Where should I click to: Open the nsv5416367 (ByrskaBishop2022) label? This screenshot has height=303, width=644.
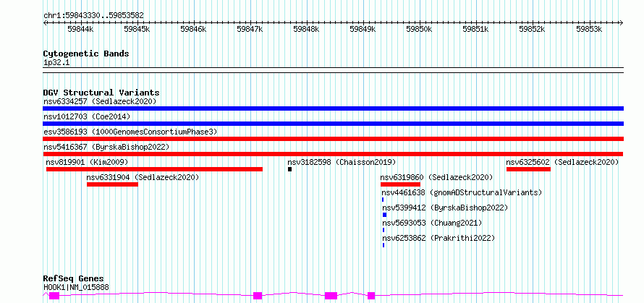point(106,147)
